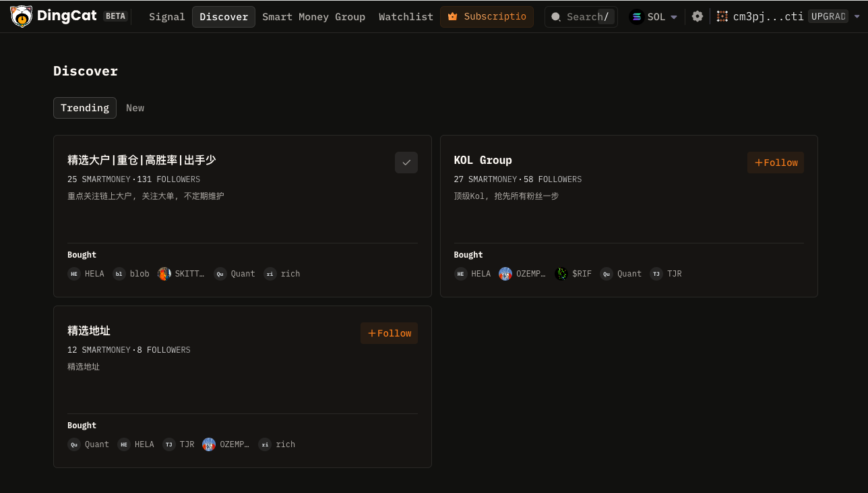Switch to the New tab

(x=135, y=108)
